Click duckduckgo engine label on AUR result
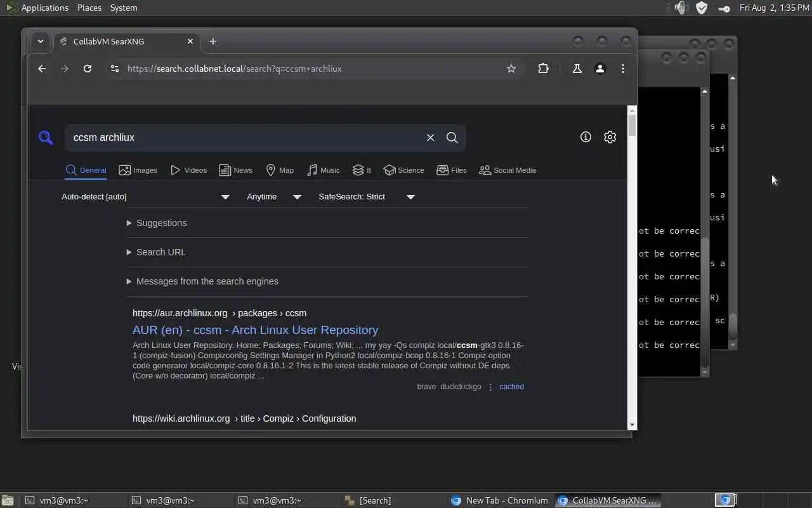This screenshot has width=812, height=508. [461, 387]
